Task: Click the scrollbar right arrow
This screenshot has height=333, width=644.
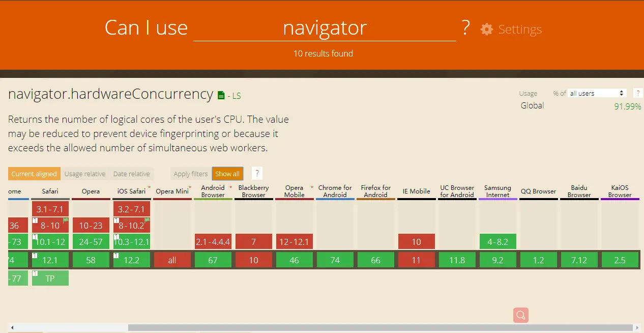Action: point(637,327)
